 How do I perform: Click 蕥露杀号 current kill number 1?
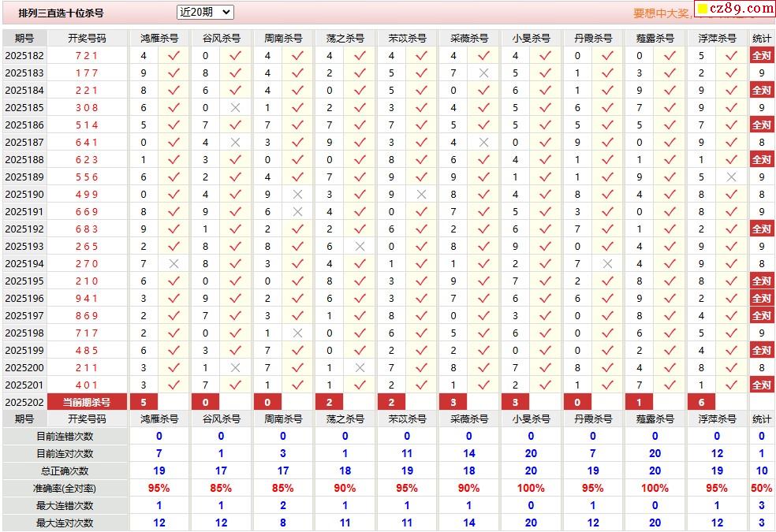tap(640, 402)
